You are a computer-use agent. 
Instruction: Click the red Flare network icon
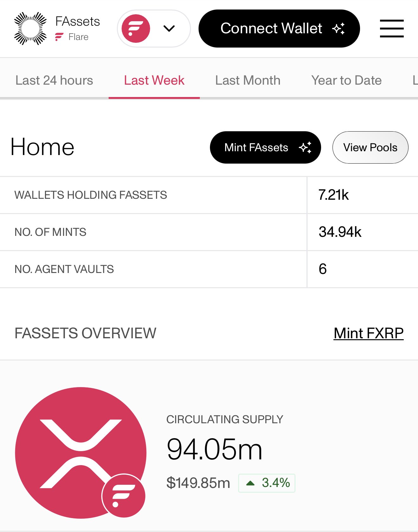coord(136,29)
